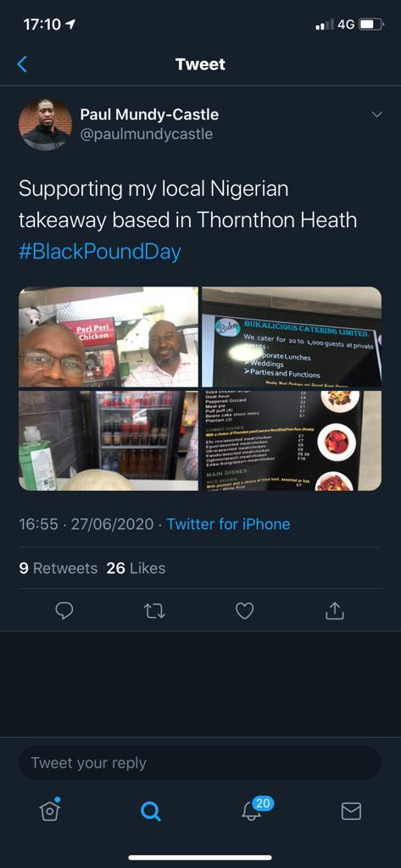Open the Search magnifier tab
This screenshot has width=401, height=868.
coord(150,811)
